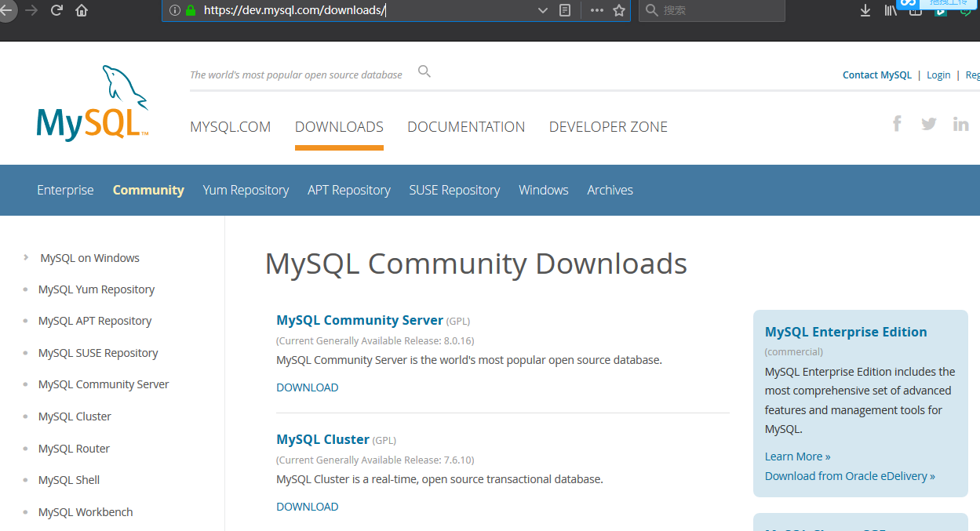Open Archives in blue navigation bar

610,190
